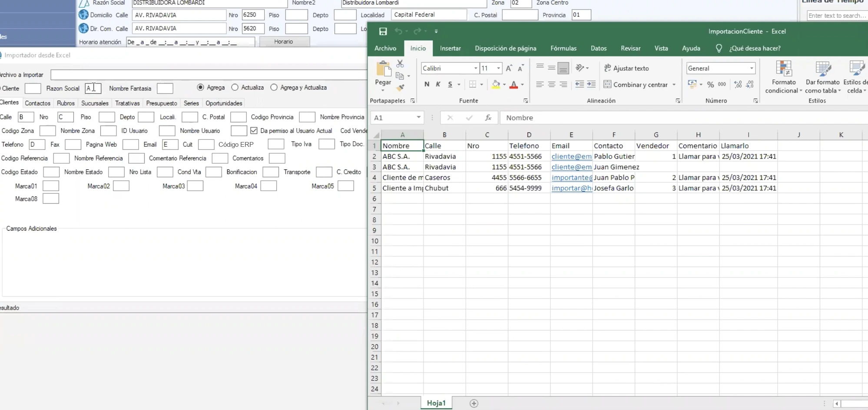Viewport: 868px width, 410px height.
Task: Click the globe icon next to Domicilio
Action: coord(83,14)
